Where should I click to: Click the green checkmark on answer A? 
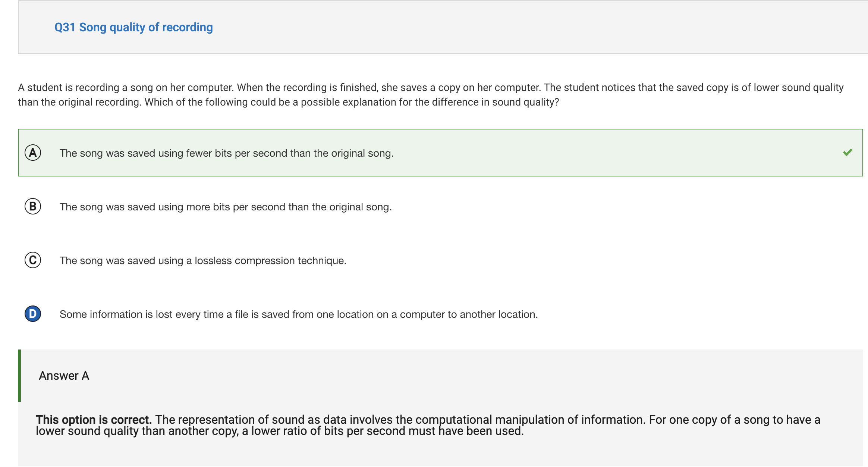(847, 152)
